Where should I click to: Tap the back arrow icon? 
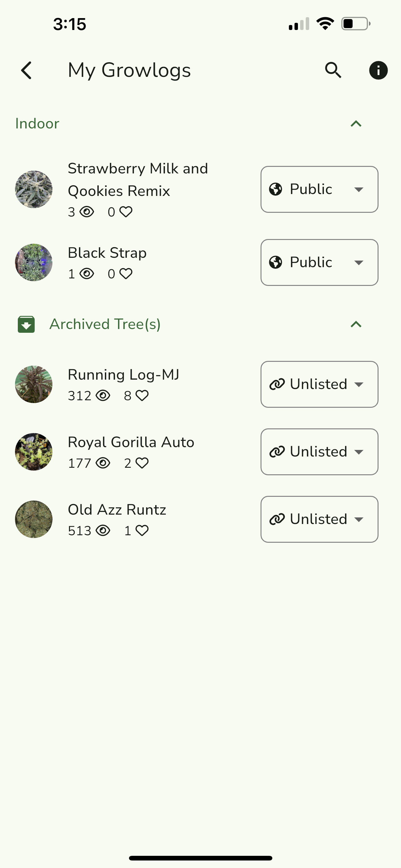[27, 70]
